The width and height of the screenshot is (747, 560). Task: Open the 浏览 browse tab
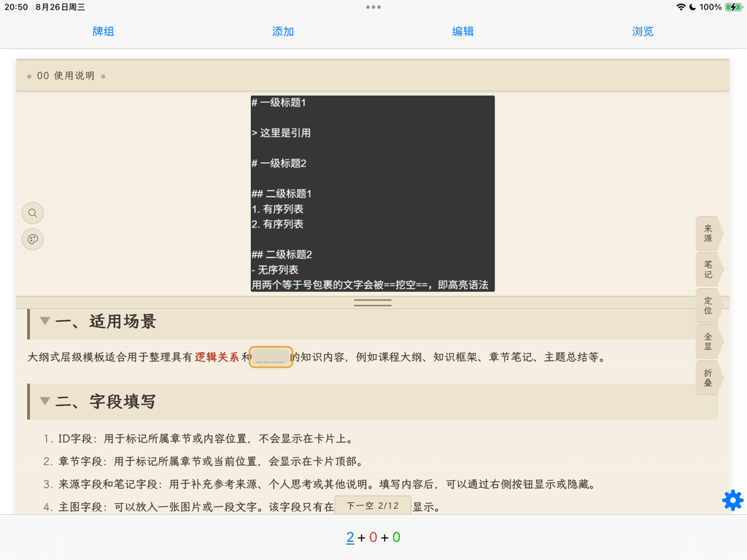[x=643, y=31]
